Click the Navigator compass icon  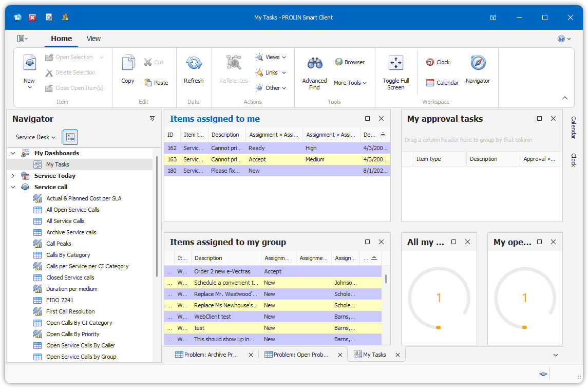point(478,63)
